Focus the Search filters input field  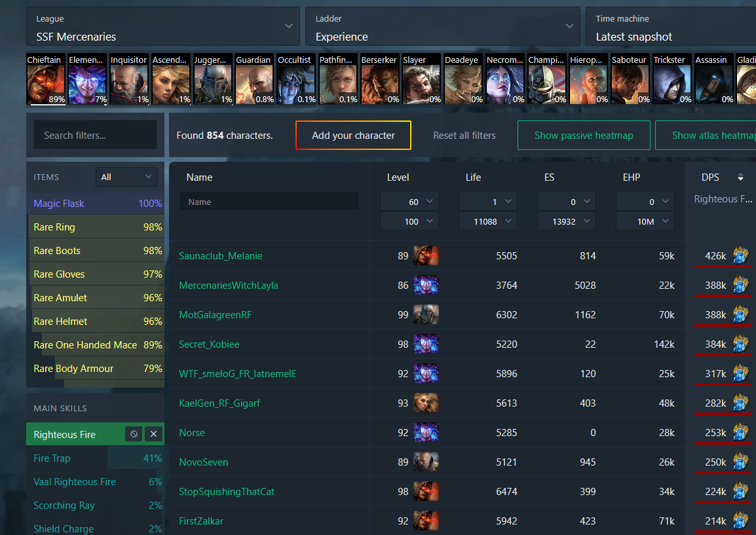(x=96, y=136)
